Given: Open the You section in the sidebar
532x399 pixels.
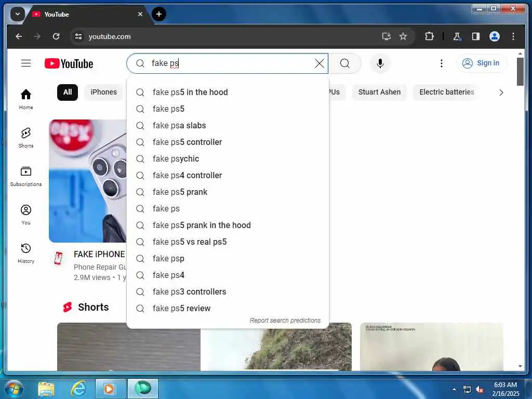Looking at the screenshot, I should (26, 215).
